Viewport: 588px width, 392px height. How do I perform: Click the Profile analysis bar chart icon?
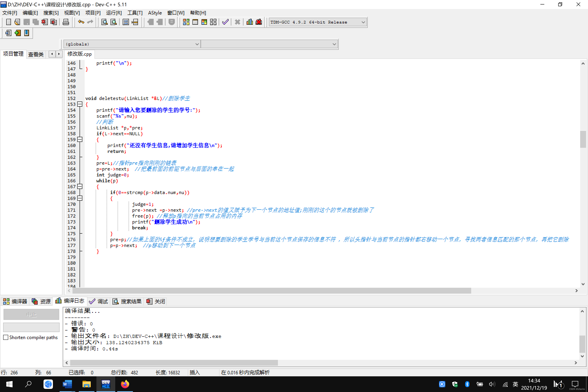[249, 22]
